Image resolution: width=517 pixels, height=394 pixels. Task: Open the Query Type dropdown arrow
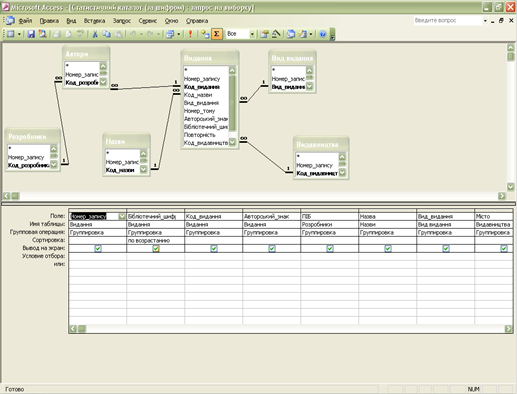tap(179, 34)
